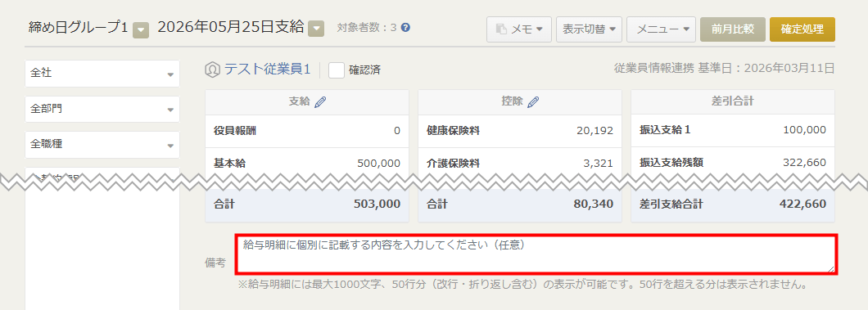Open the 表示切替 dropdown

pos(589,29)
